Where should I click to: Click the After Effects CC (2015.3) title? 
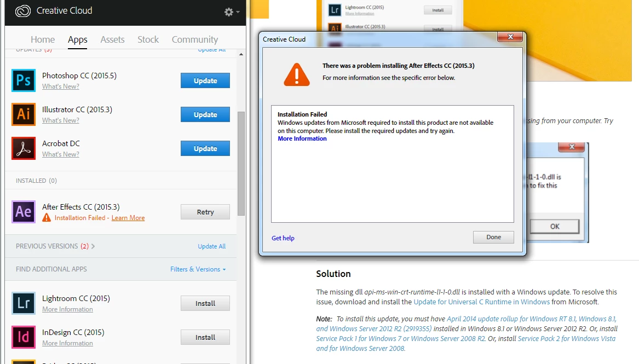pos(80,207)
